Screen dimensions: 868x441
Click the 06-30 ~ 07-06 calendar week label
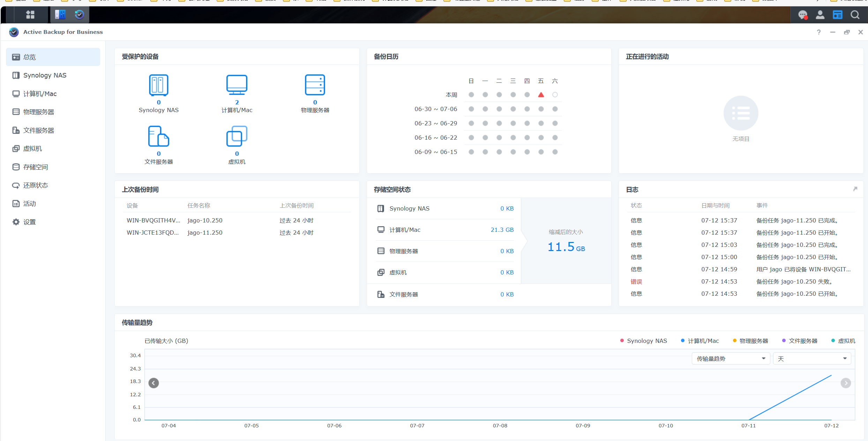pyautogui.click(x=436, y=109)
